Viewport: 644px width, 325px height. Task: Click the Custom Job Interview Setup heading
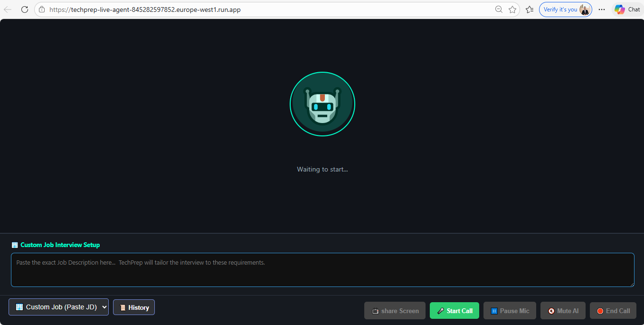[x=60, y=245]
